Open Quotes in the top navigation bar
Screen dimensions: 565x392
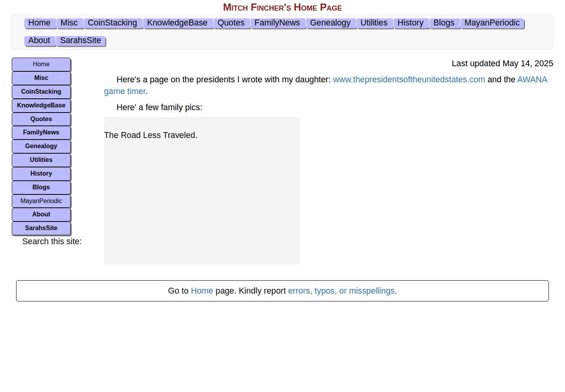click(x=231, y=23)
